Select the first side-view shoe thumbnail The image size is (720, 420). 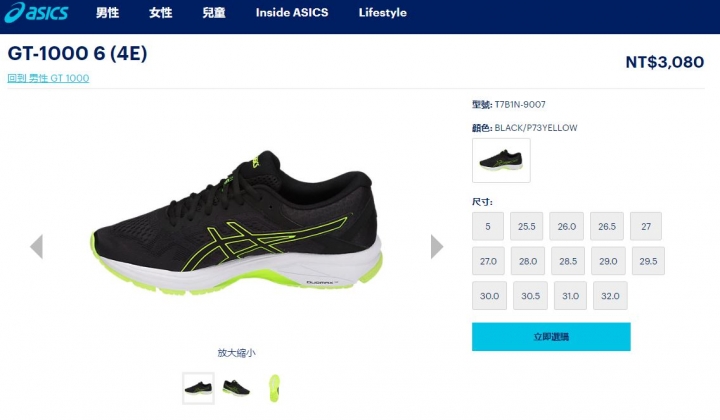(198, 388)
